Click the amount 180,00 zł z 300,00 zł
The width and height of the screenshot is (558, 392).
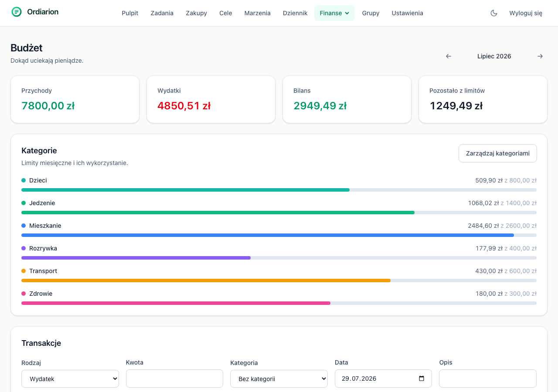506,294
